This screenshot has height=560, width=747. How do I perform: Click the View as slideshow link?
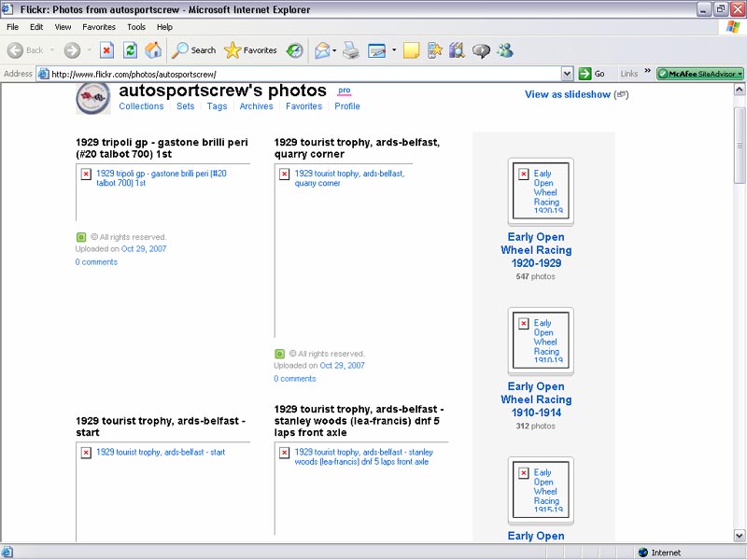coord(568,94)
